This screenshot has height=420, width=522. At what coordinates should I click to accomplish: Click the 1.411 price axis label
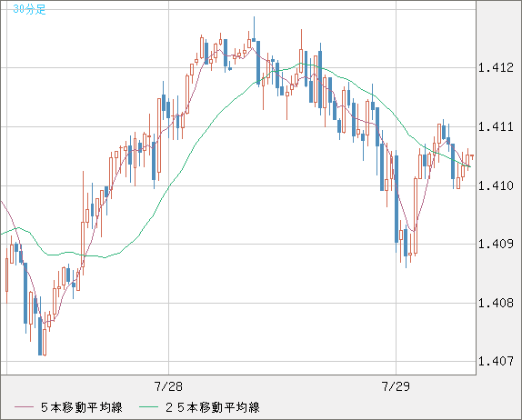pyautogui.click(x=496, y=126)
